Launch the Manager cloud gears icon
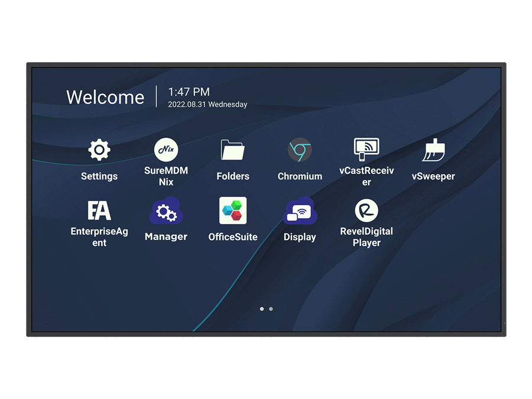This screenshot has height=399, width=532. point(166,211)
